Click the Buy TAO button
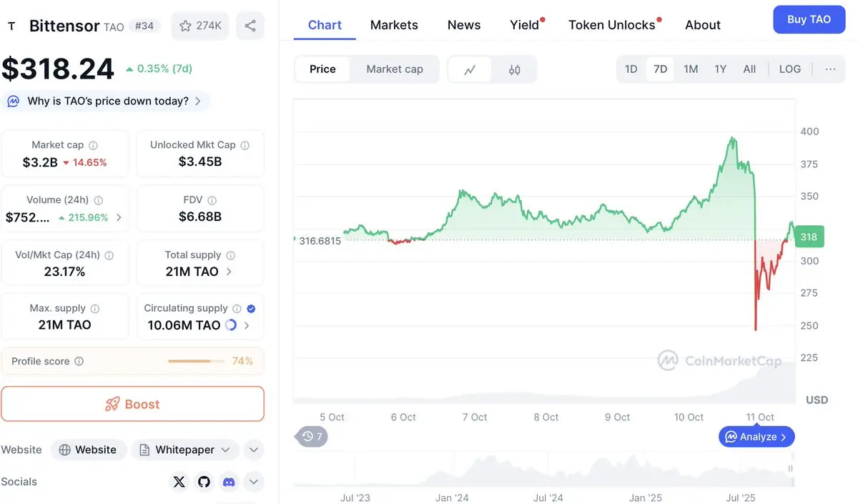The image size is (858, 504). (x=809, y=19)
